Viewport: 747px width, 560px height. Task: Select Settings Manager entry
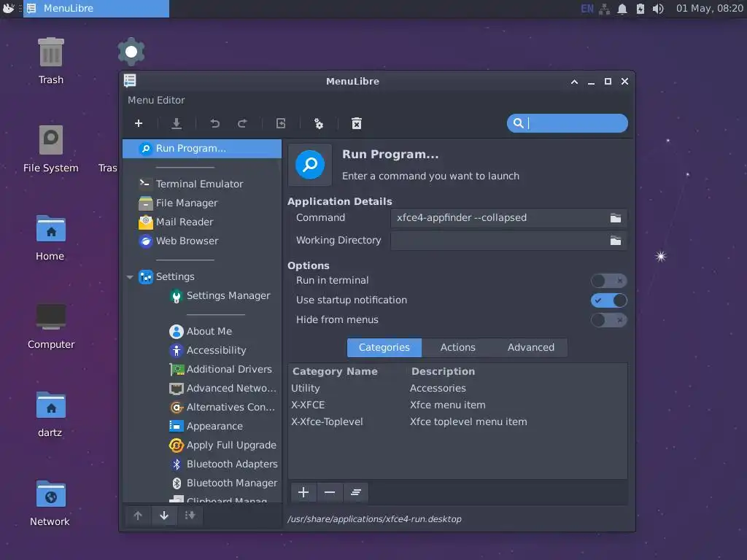pos(202,296)
